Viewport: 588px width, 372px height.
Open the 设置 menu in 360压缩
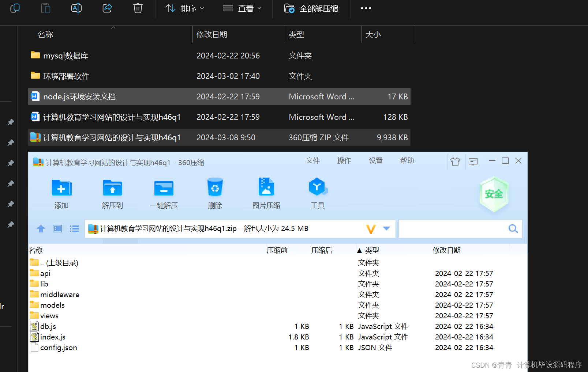tap(375, 160)
